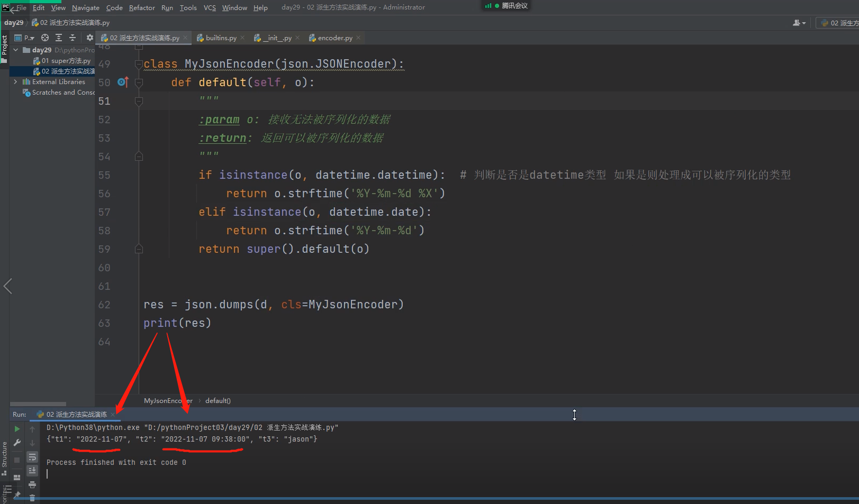Click the restore layout icon in Run panel

(17, 477)
